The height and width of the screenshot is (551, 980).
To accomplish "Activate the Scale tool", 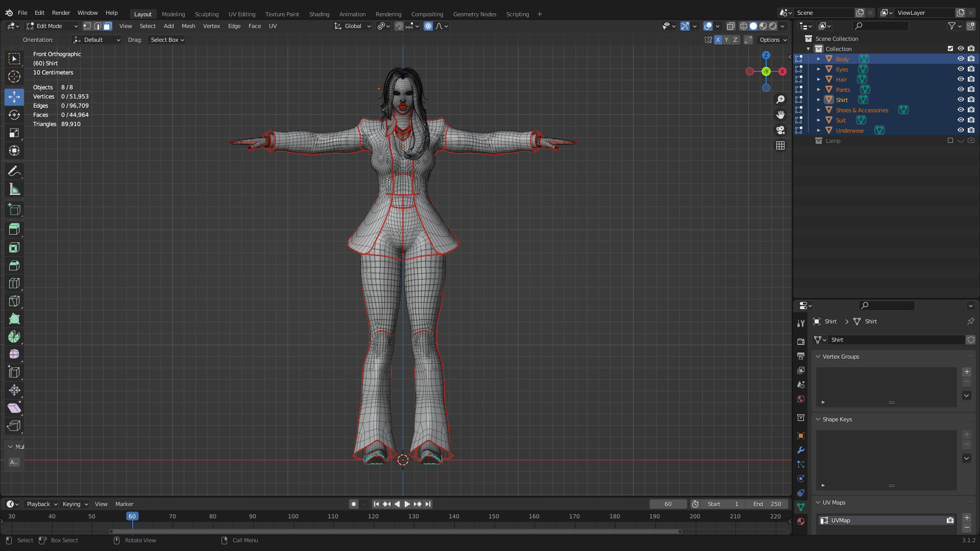I will 14,133.
